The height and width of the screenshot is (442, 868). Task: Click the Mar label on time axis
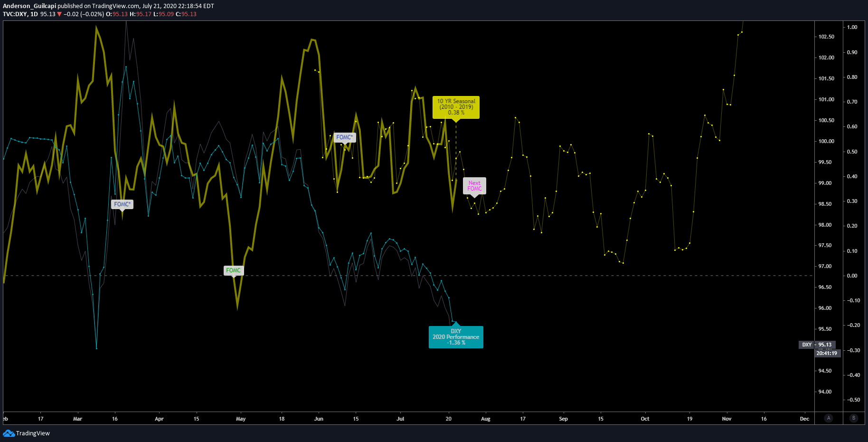[x=78, y=419]
